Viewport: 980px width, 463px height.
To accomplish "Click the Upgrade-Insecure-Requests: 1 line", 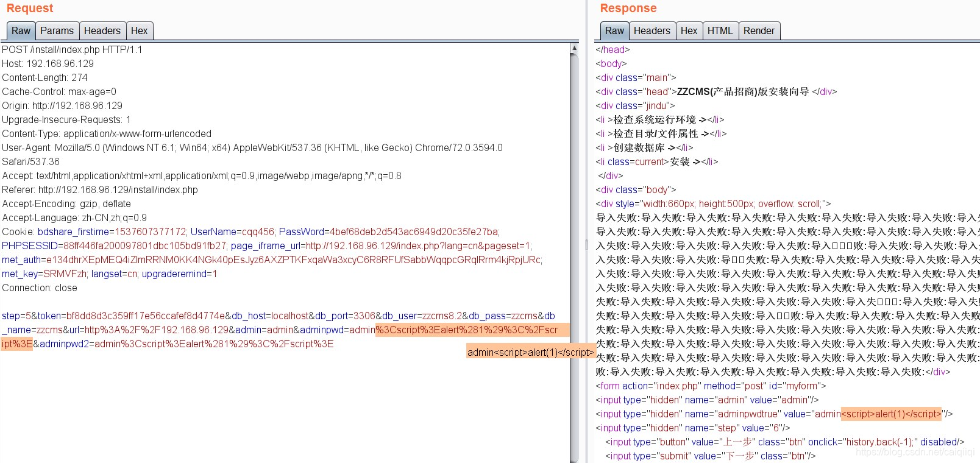I will click(66, 119).
